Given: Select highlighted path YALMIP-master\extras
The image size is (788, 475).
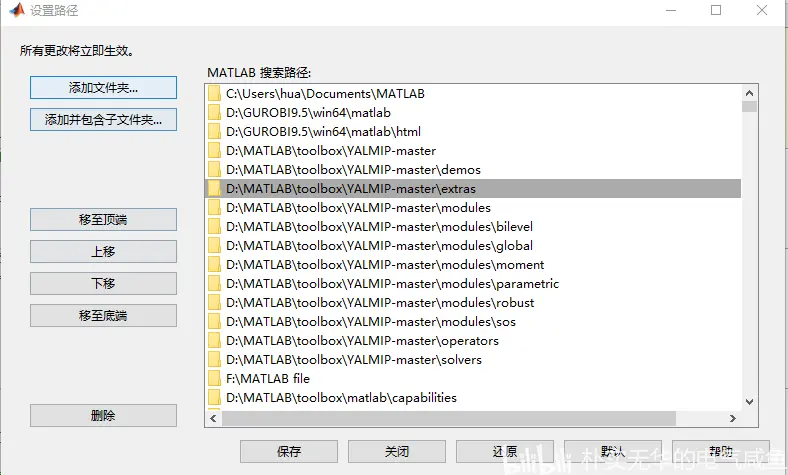Looking at the screenshot, I should (x=473, y=188).
